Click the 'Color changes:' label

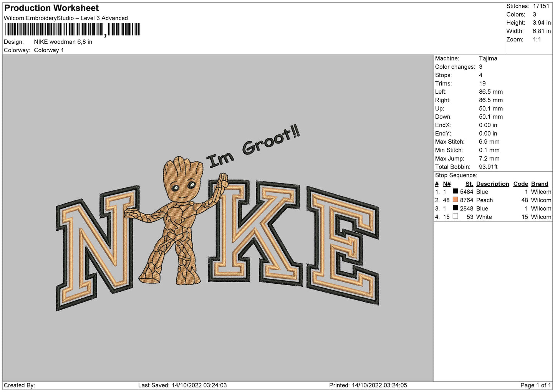point(455,67)
